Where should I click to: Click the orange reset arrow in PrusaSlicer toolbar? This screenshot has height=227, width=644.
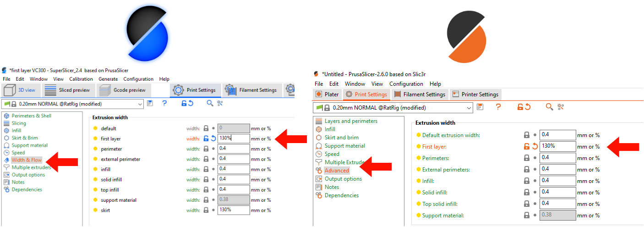528,107
